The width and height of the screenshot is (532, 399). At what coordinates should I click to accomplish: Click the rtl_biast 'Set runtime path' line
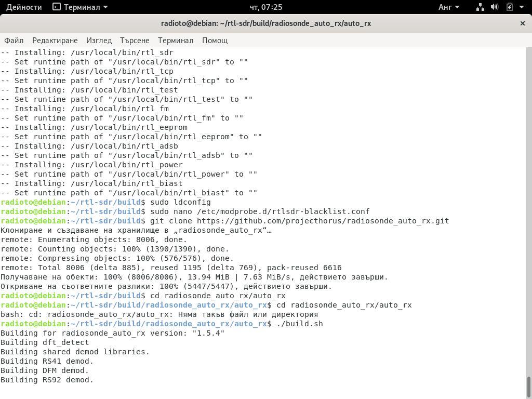[x=129, y=193]
